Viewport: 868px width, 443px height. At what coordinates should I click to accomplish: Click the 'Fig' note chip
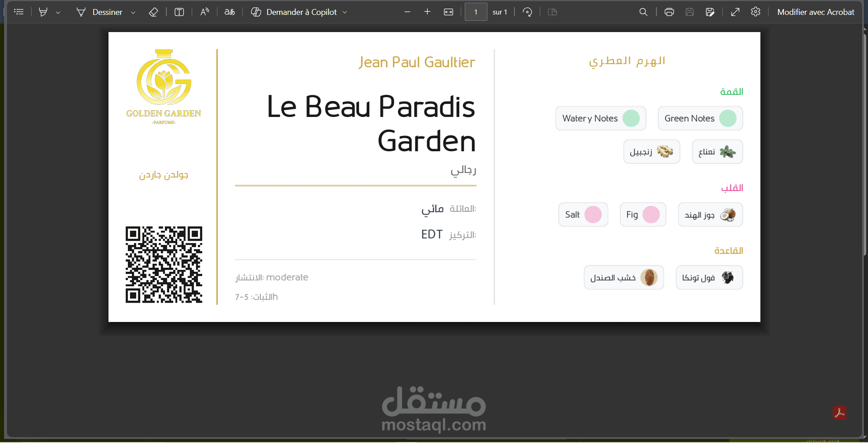click(x=643, y=215)
